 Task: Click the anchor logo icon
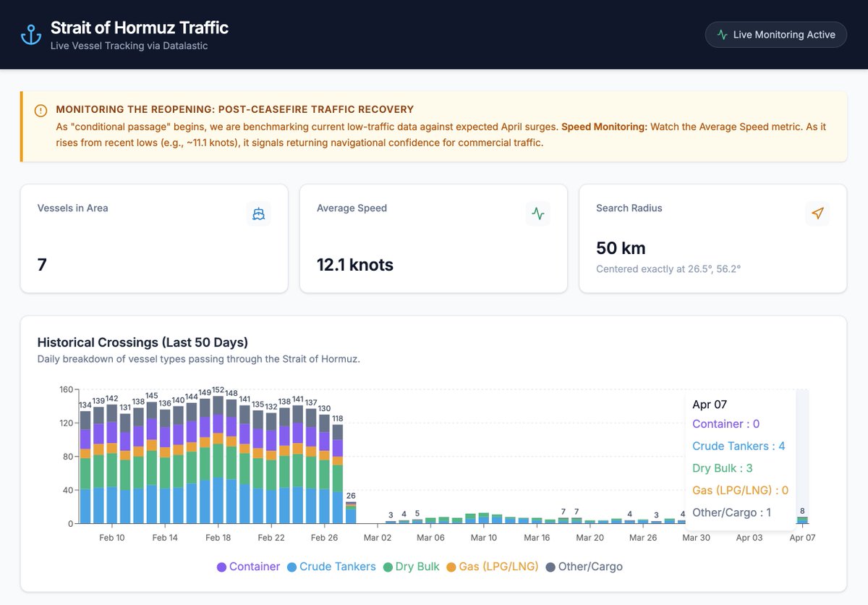click(30, 34)
